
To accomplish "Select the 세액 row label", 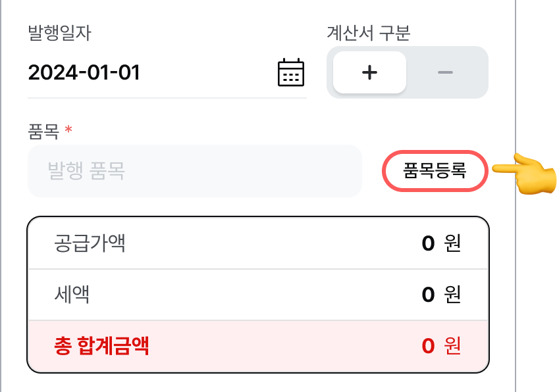I will point(72,295).
